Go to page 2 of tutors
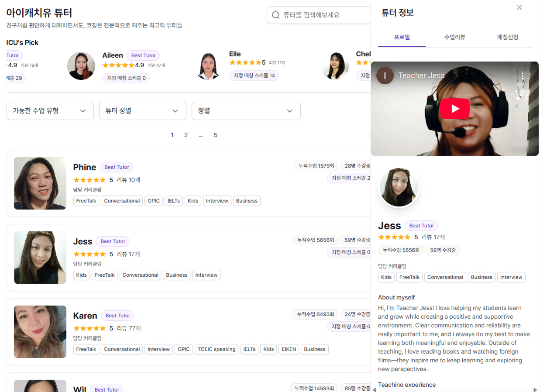The width and height of the screenshot is (540, 392). [186, 135]
